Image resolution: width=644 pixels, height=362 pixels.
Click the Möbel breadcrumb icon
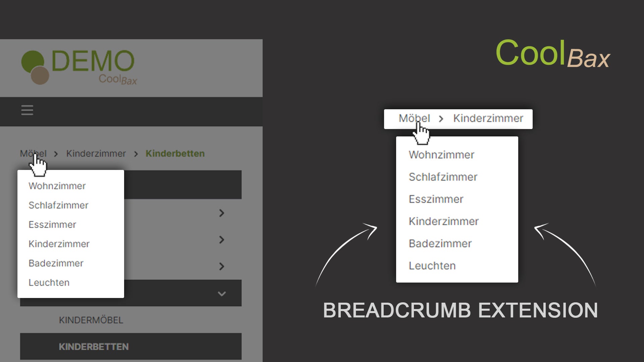point(33,153)
